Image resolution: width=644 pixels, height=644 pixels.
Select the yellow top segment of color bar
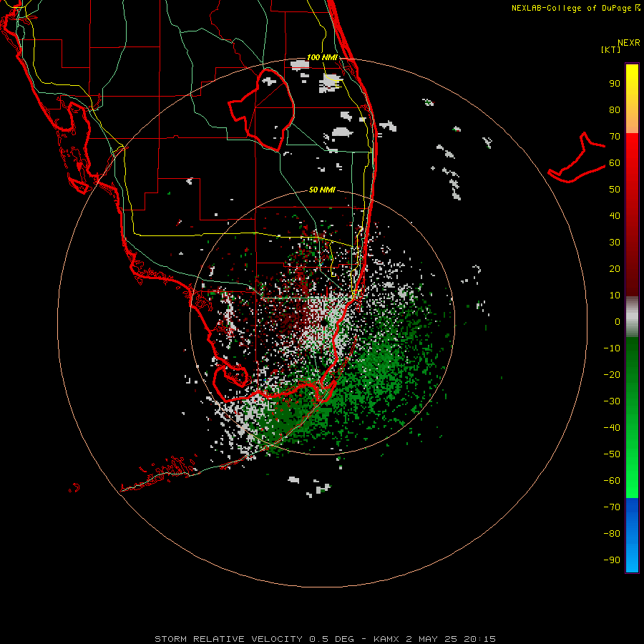pos(632,99)
